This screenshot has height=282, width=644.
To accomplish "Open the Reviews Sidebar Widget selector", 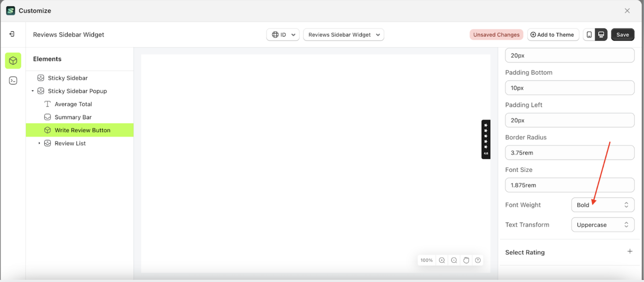I will 343,34.
